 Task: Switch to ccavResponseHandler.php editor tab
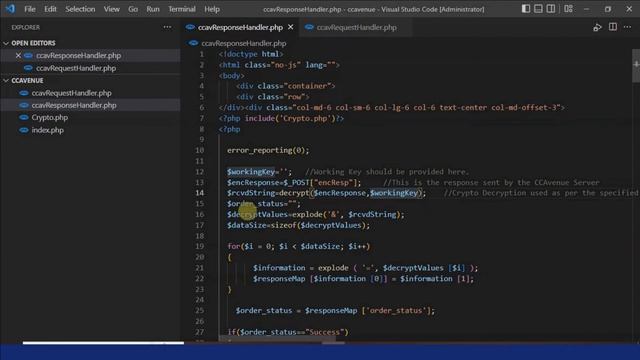click(x=240, y=27)
